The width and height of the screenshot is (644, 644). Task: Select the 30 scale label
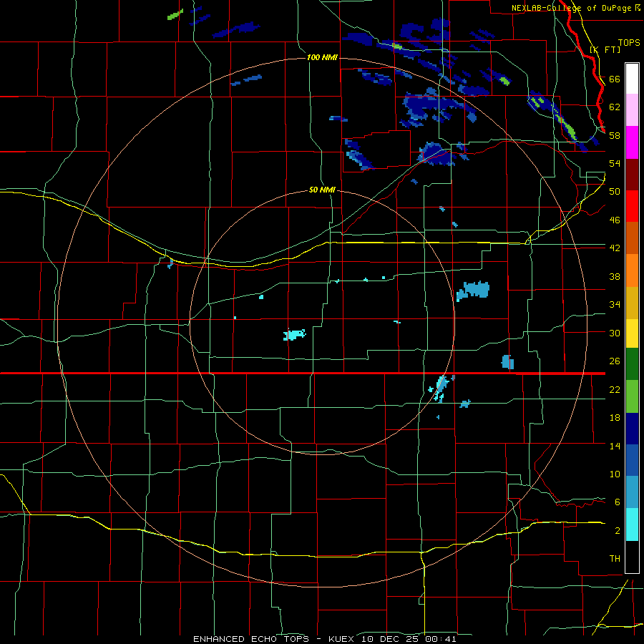click(x=615, y=333)
